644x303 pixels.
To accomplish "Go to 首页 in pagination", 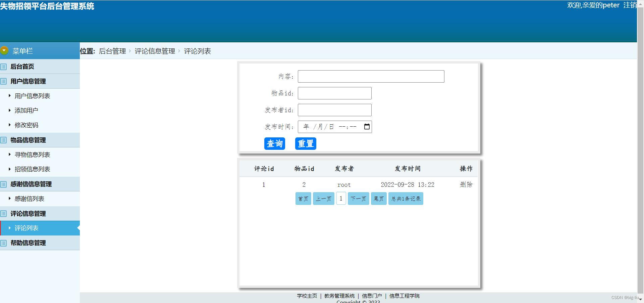I will coord(303,199).
